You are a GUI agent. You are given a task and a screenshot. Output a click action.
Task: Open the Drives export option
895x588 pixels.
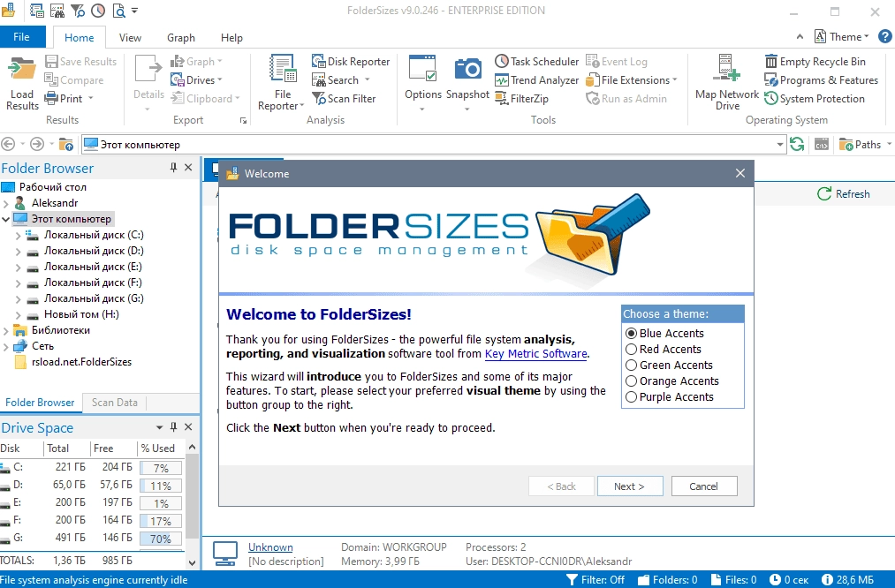tap(196, 80)
